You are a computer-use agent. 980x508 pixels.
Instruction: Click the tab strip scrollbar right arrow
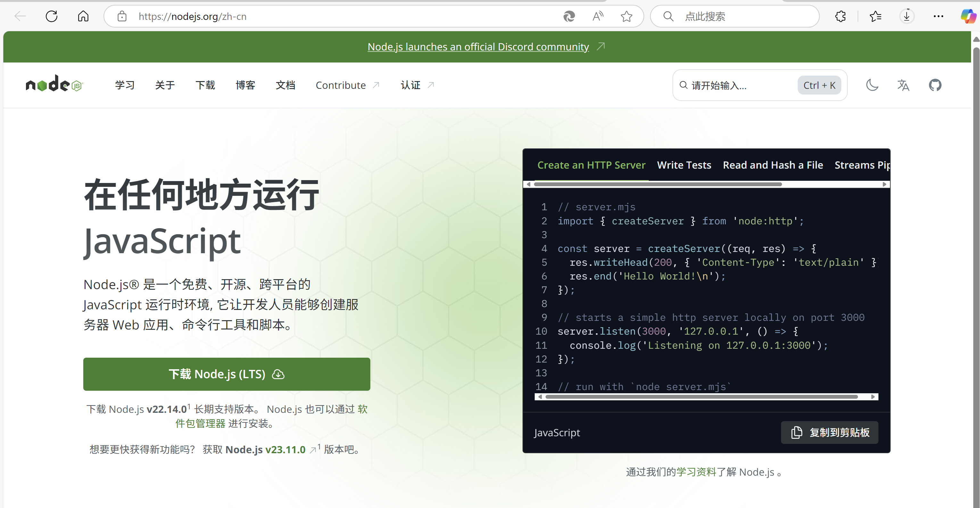885,184
